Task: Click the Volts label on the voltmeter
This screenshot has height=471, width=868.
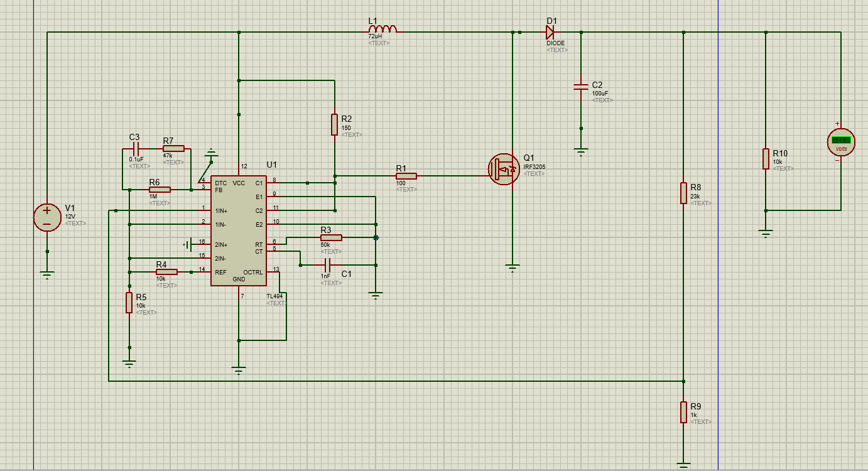Action: (841, 149)
